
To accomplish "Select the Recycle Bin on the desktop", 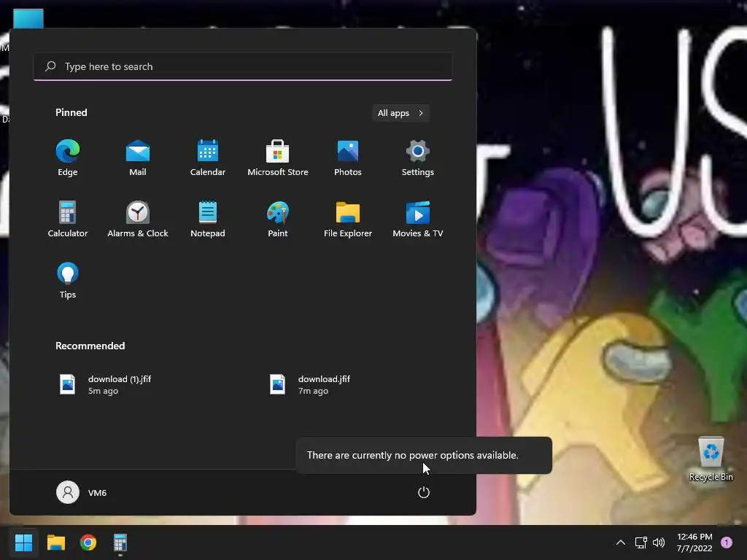I will [711, 459].
